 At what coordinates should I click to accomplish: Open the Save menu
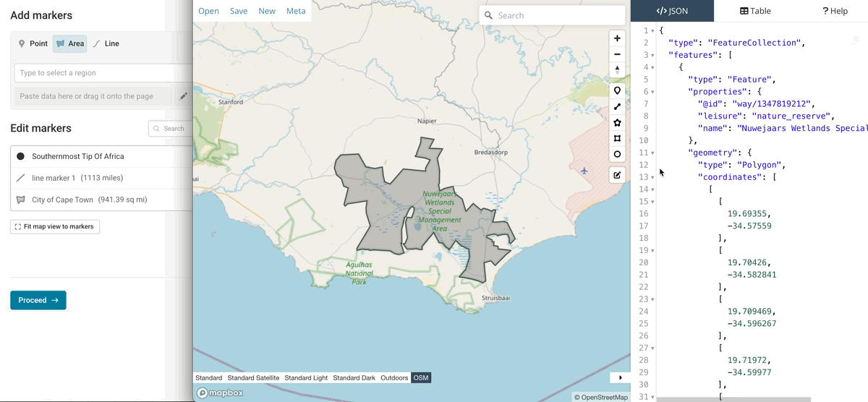point(239,11)
